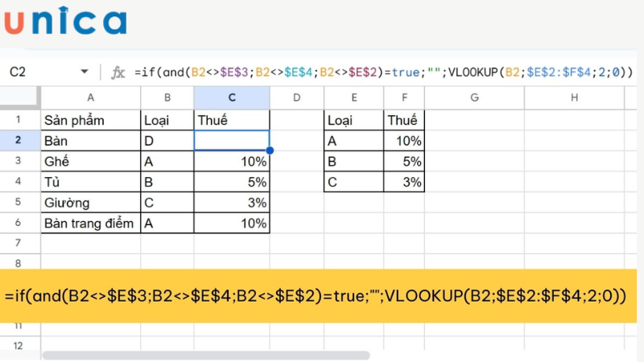Open the Name Box dropdown arrow

pos(85,72)
